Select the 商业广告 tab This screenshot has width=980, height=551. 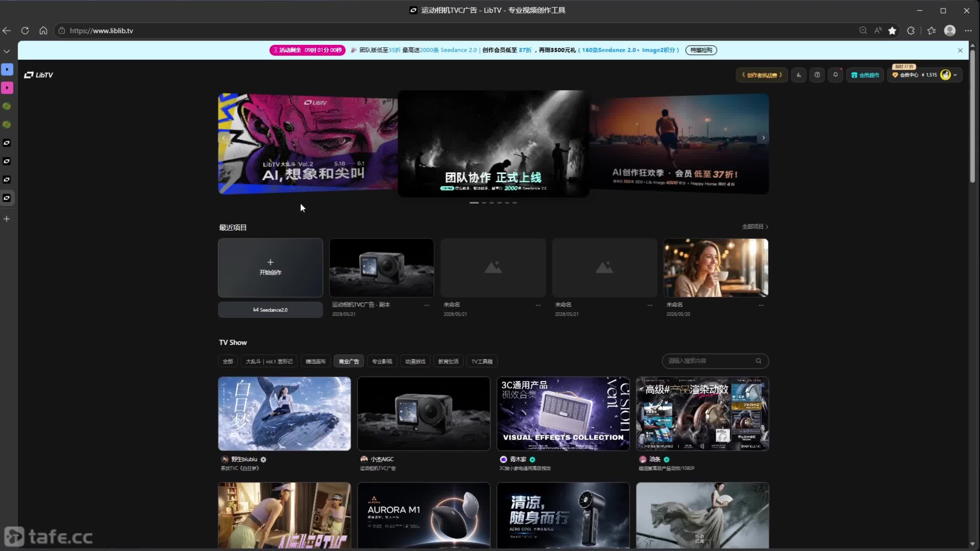pos(349,361)
